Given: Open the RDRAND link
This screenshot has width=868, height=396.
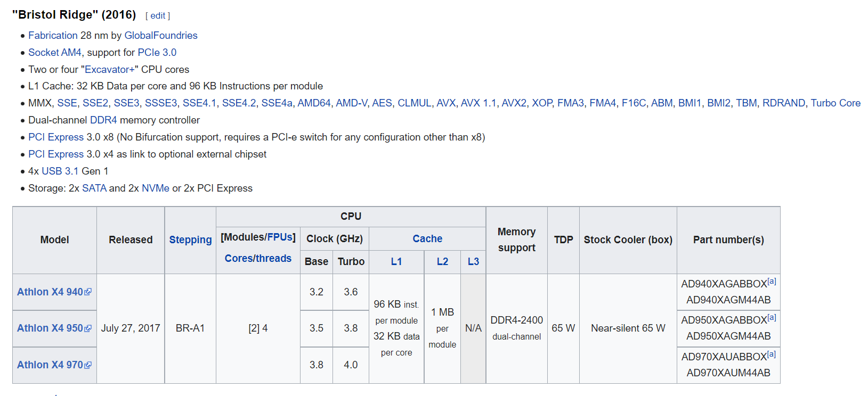Looking at the screenshot, I should point(784,103).
